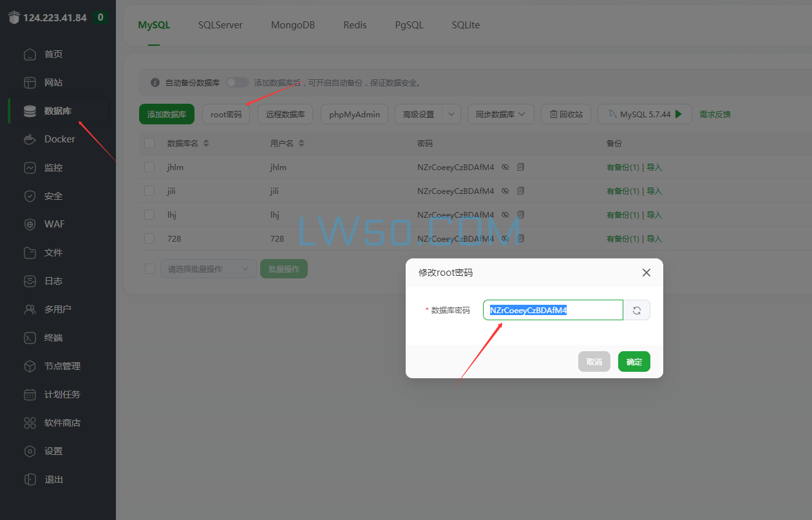The height and width of the screenshot is (520, 812).
Task: Open the WAF globe icon in sidebar
Action: 30,224
